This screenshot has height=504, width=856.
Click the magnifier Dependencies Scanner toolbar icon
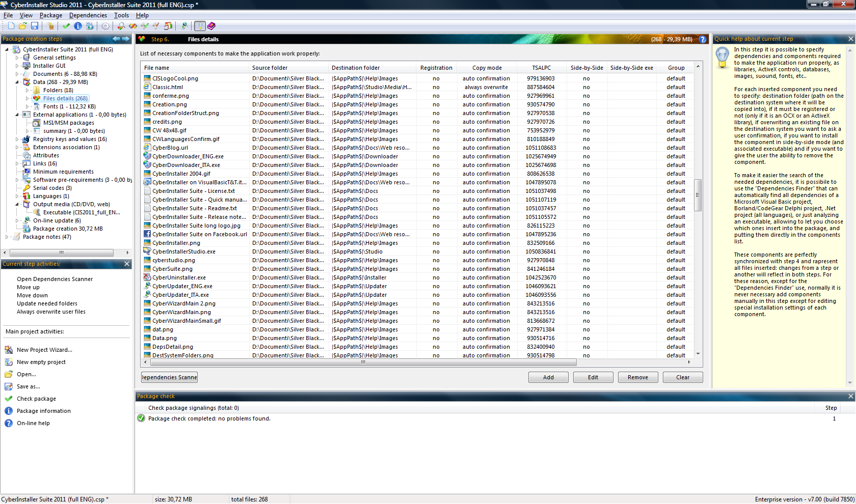pos(121,25)
